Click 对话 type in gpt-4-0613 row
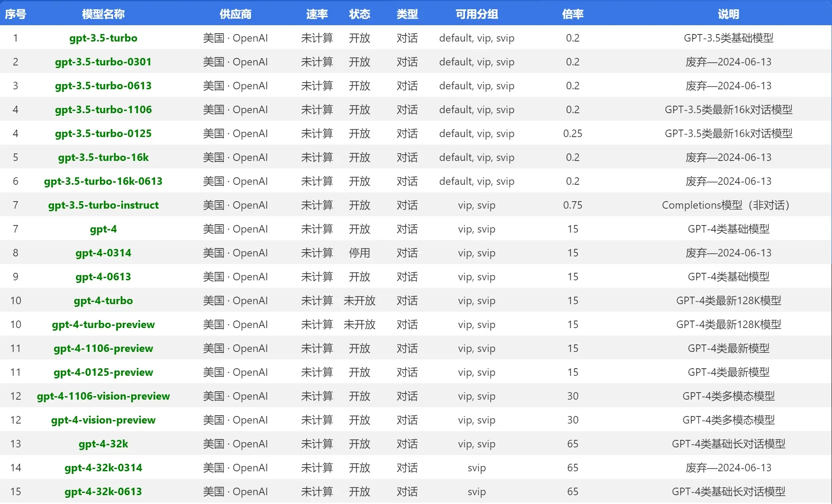832x504 pixels. 407,277
